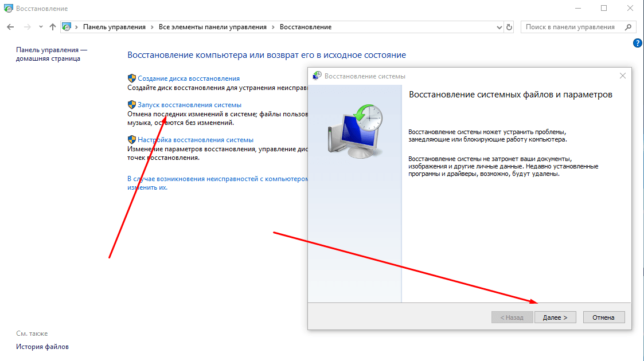644x361 pixels.
Task: Click the Далее > button
Action: pos(555,317)
